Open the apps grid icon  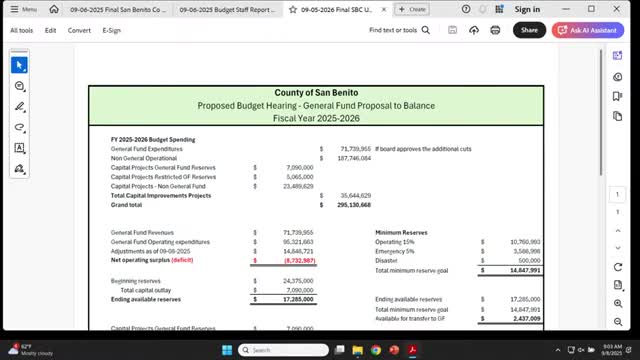(x=499, y=9)
